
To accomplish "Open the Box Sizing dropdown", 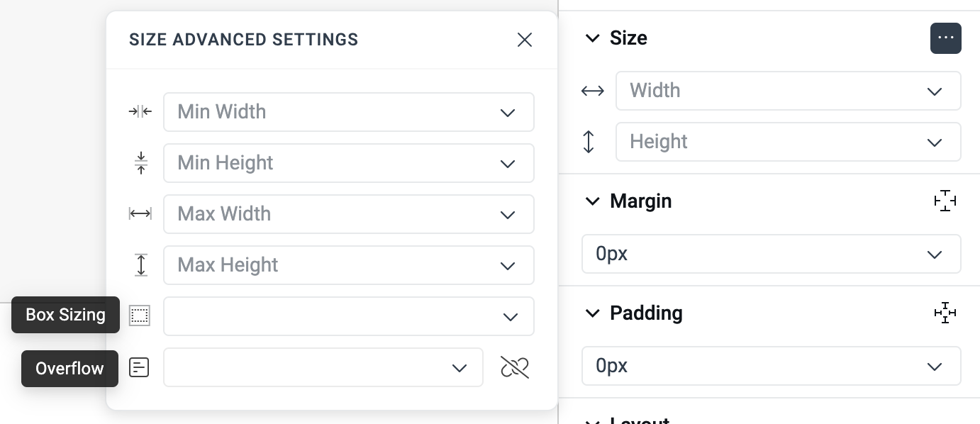I will (510, 317).
